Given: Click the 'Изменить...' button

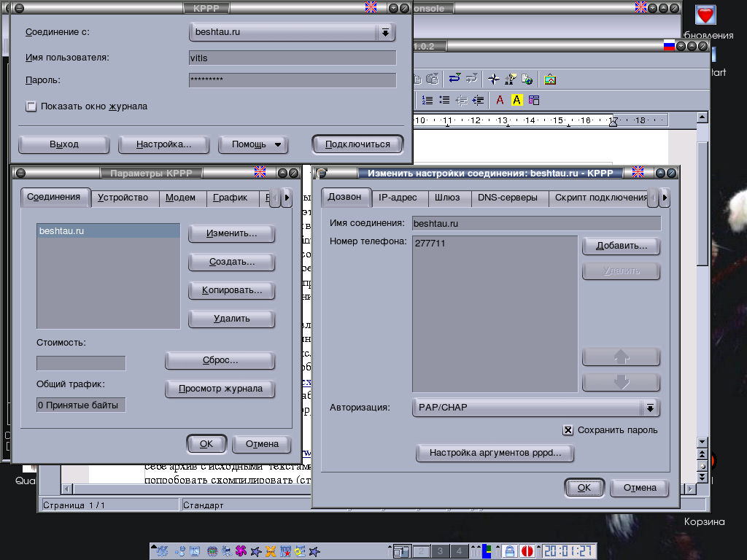Looking at the screenshot, I should pyautogui.click(x=231, y=233).
